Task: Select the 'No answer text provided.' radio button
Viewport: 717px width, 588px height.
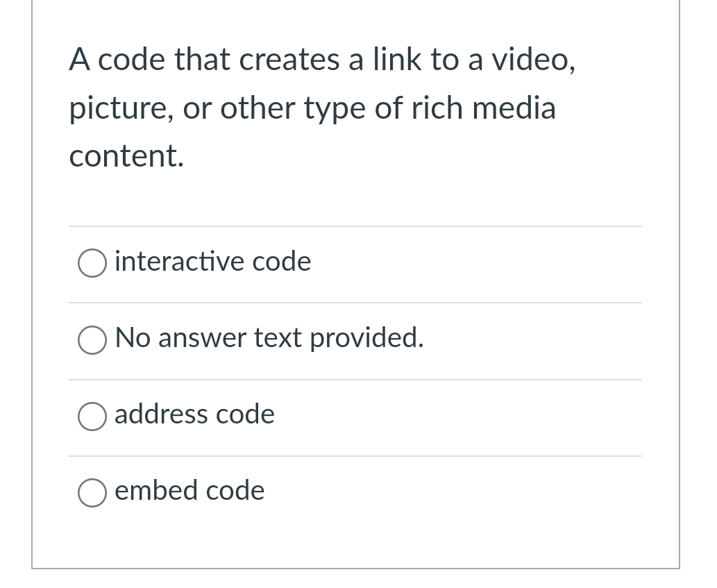Action: pos(92,340)
